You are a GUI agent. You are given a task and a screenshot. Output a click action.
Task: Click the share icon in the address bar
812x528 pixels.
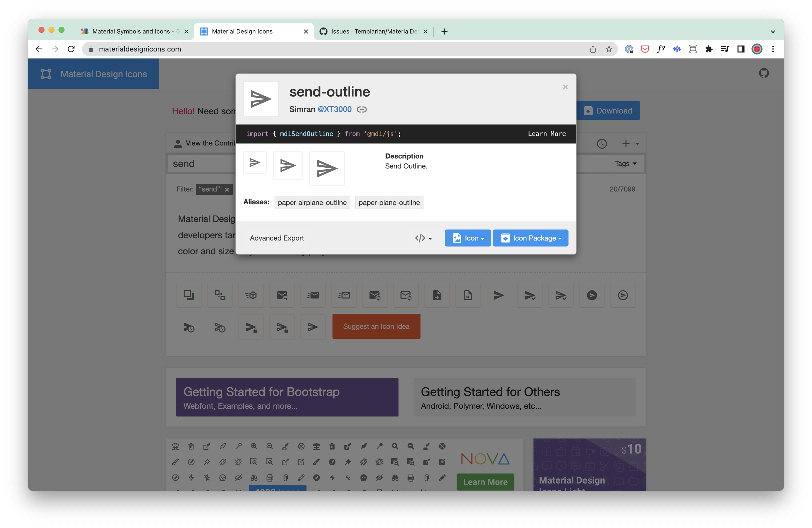pos(593,49)
